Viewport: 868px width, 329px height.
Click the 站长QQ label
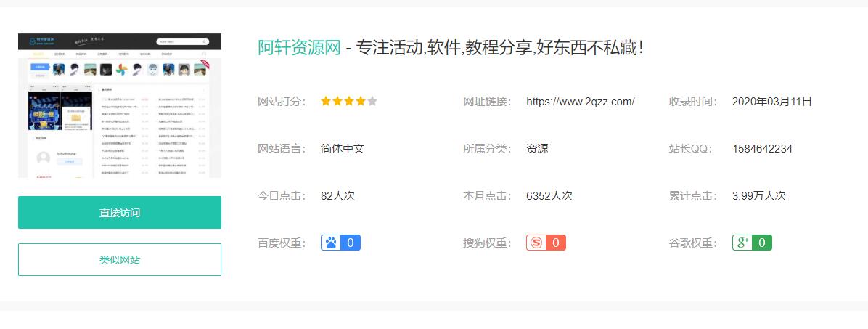point(692,149)
